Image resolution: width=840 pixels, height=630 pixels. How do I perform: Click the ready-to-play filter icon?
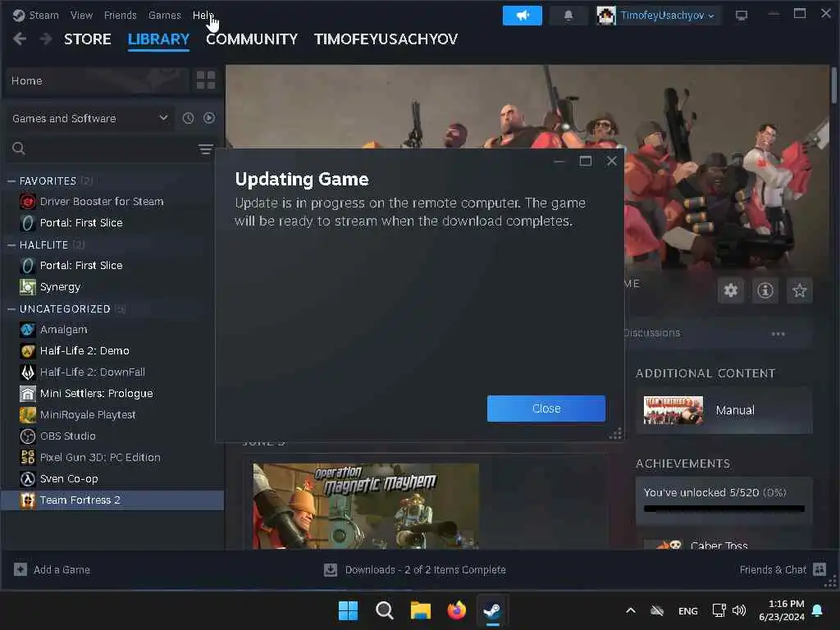pyautogui.click(x=209, y=118)
